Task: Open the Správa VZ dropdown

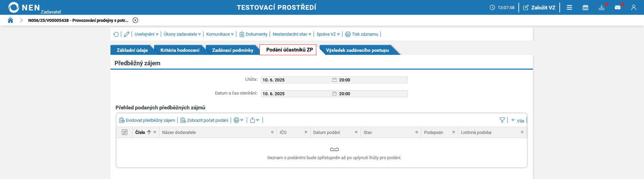Action: 328,34
